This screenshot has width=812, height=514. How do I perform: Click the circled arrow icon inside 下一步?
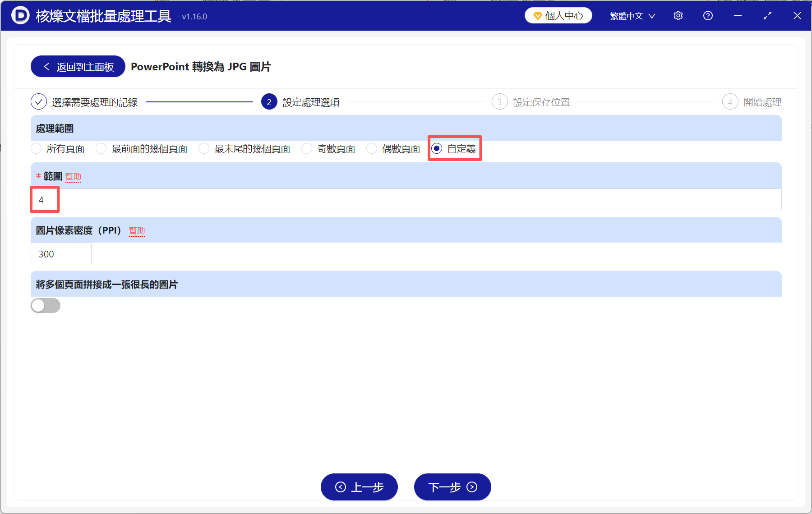tap(472, 487)
